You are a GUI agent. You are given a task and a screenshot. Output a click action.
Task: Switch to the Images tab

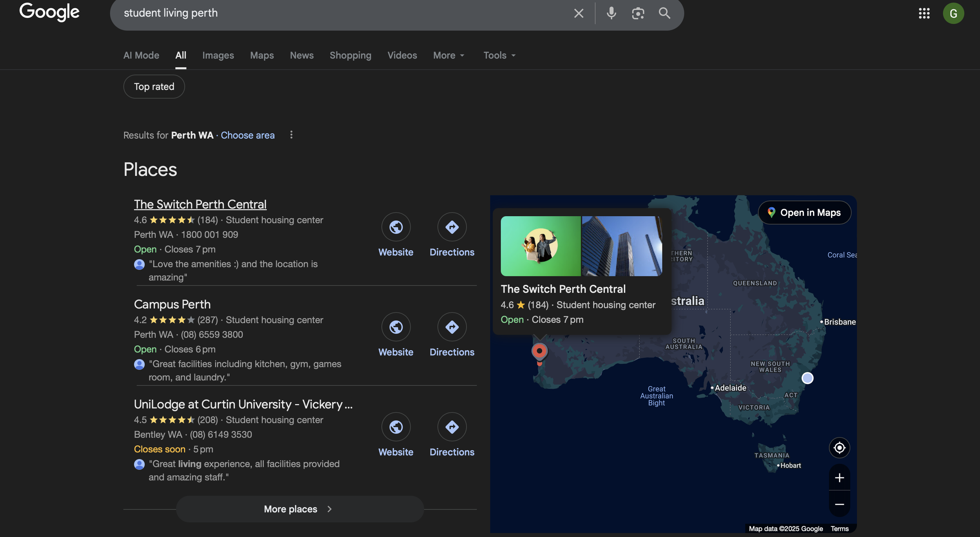[218, 55]
